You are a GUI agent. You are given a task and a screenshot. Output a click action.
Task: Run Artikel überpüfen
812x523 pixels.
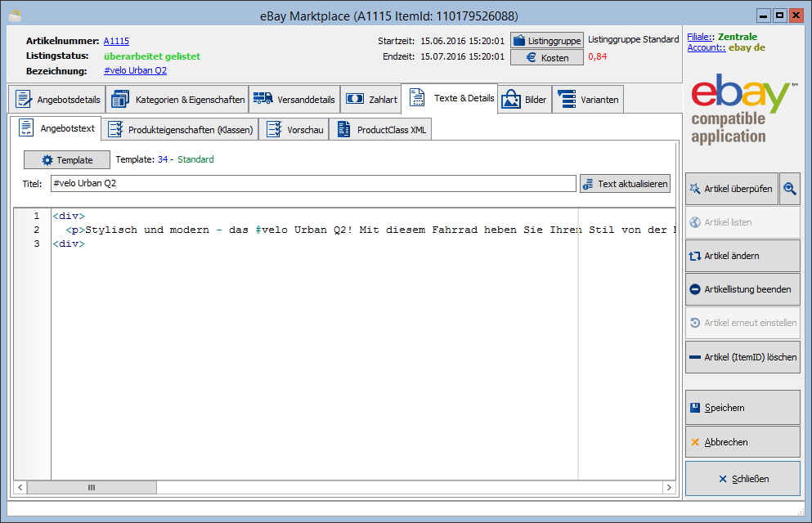[x=732, y=189]
